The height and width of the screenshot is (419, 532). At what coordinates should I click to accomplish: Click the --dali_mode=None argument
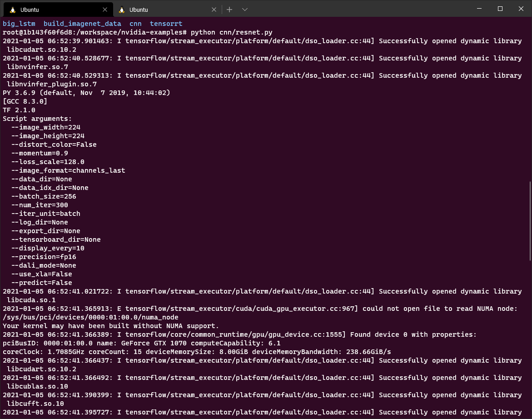coord(44,265)
